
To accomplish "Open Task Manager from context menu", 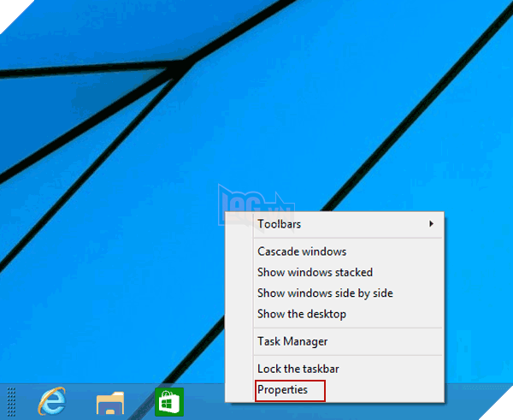I will (x=334, y=341).
